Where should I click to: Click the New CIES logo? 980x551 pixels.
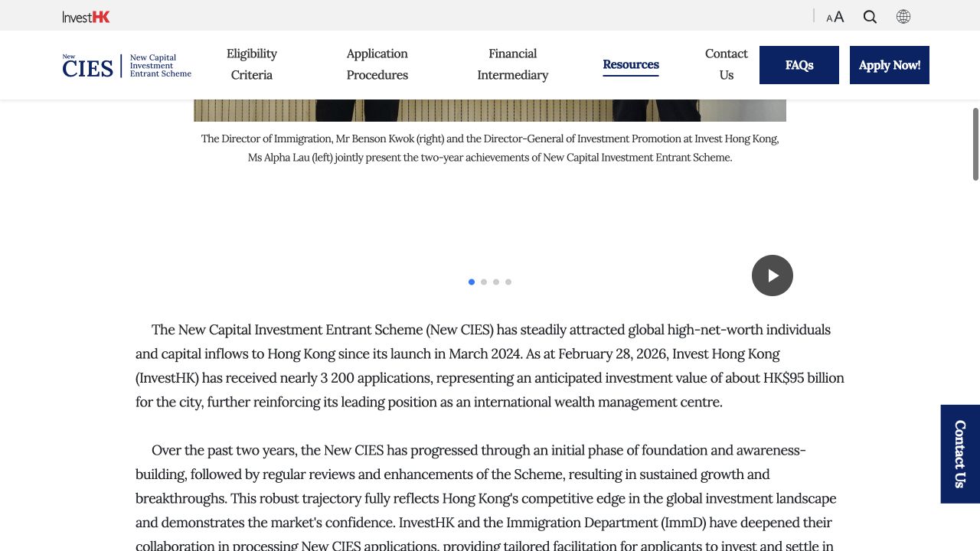pyautogui.click(x=127, y=66)
